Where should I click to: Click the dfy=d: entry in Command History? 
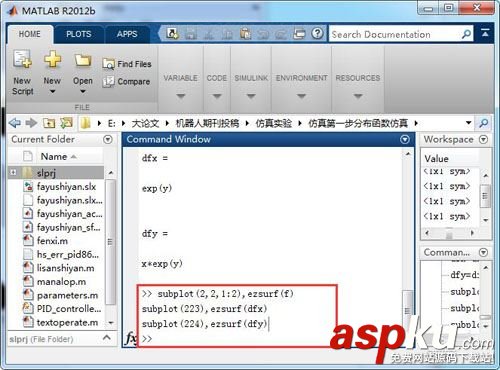click(x=464, y=275)
